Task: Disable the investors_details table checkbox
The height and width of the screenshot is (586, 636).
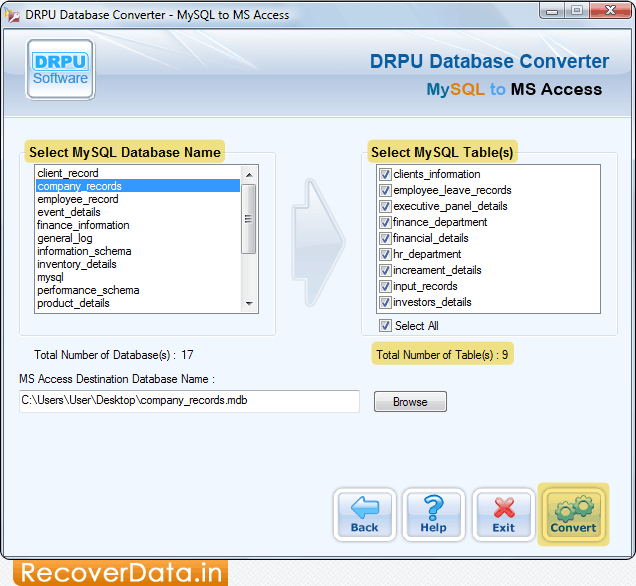Action: (385, 302)
